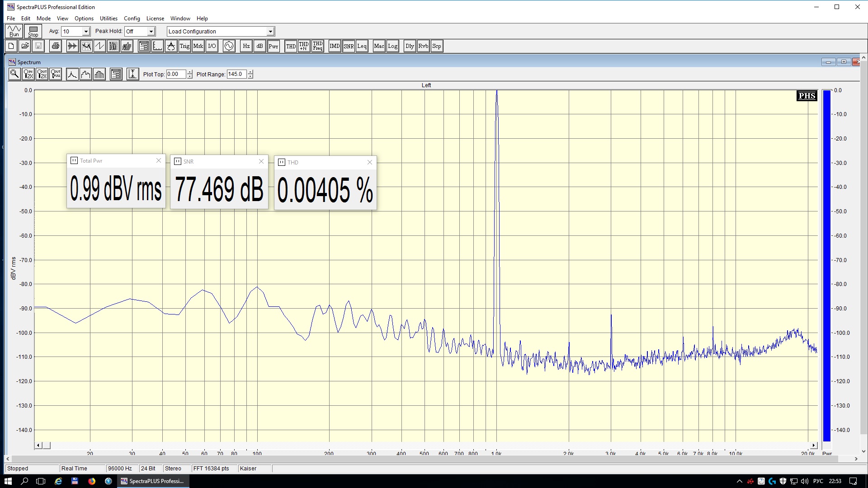Toggle the THD+N measurement button
The height and width of the screenshot is (488, 868).
304,46
